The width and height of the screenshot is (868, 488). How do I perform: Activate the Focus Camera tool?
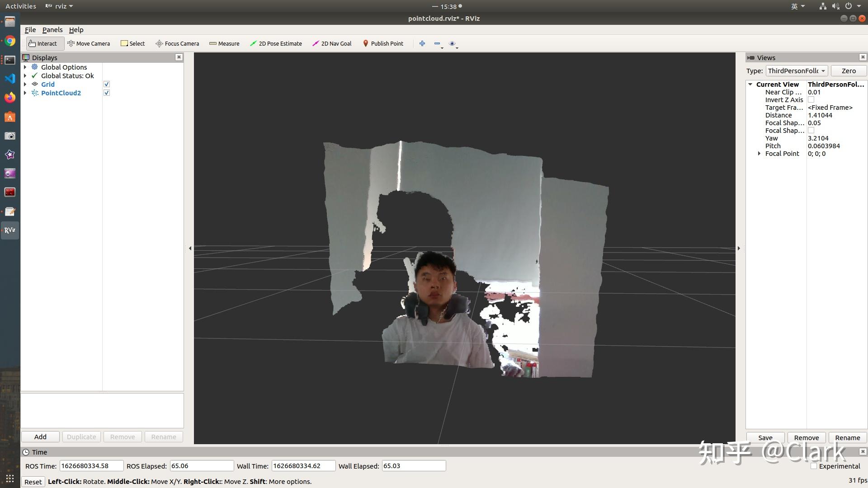tap(177, 43)
